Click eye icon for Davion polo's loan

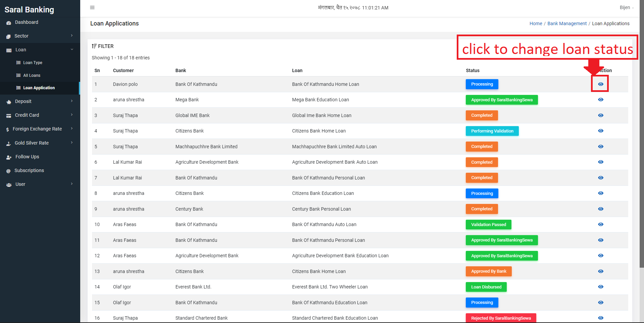[601, 84]
